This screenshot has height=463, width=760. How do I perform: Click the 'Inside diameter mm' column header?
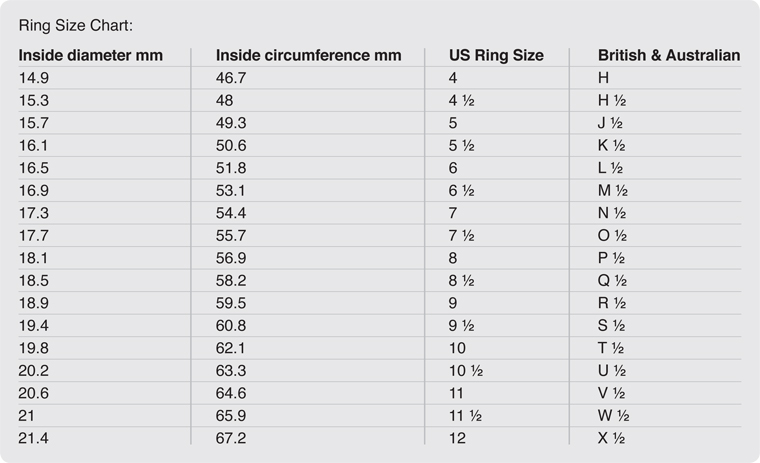[x=90, y=55]
